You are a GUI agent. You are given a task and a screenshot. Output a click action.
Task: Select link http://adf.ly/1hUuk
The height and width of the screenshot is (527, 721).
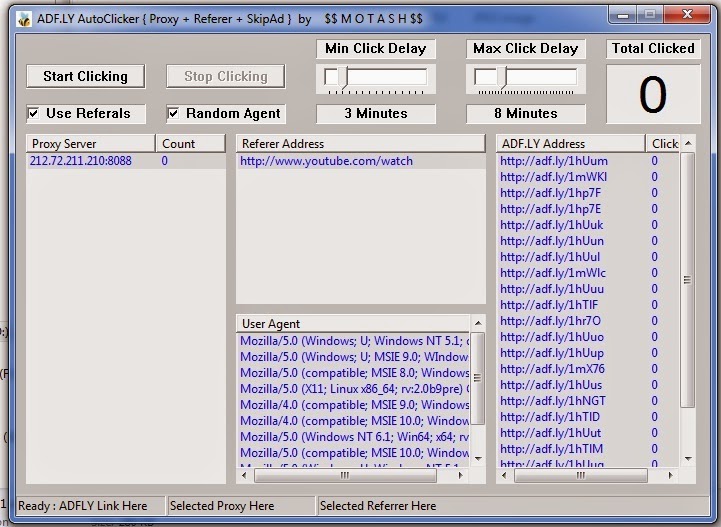tap(551, 225)
